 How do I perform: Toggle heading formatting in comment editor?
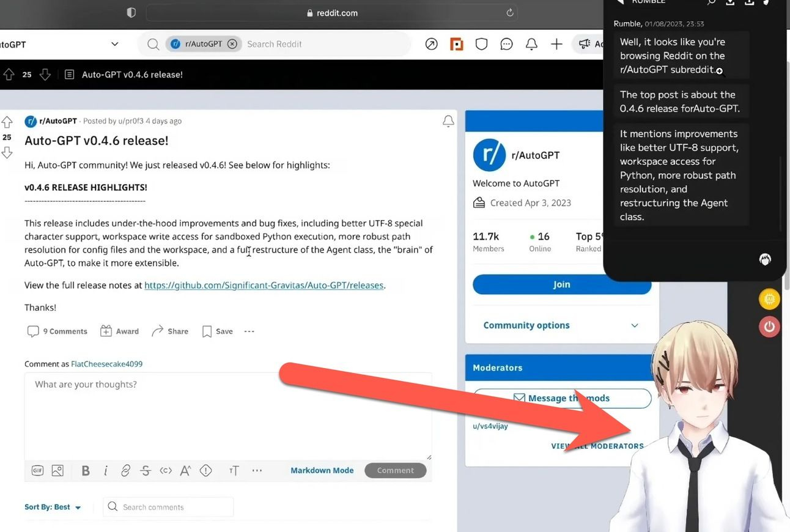pos(234,470)
